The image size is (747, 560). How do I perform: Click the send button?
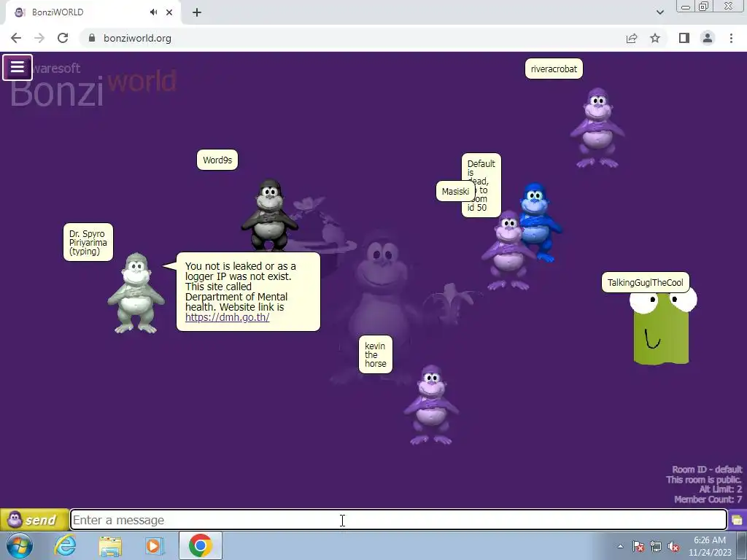[x=34, y=519]
